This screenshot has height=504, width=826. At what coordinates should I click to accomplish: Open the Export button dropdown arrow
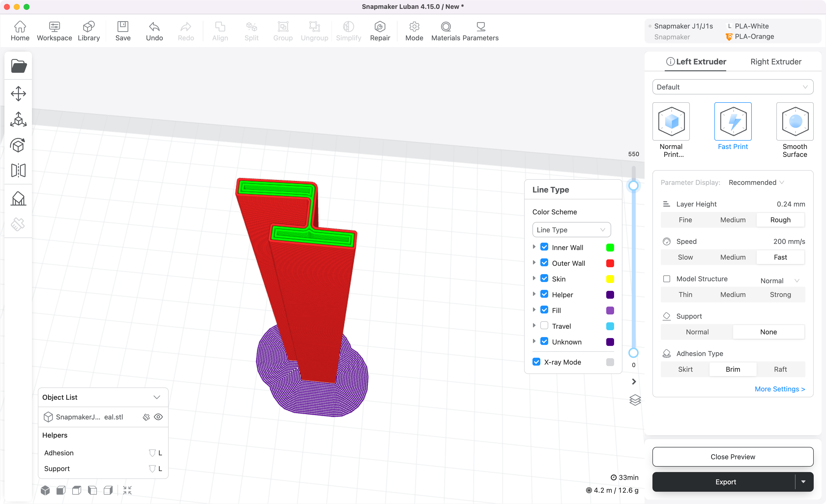[x=803, y=482]
